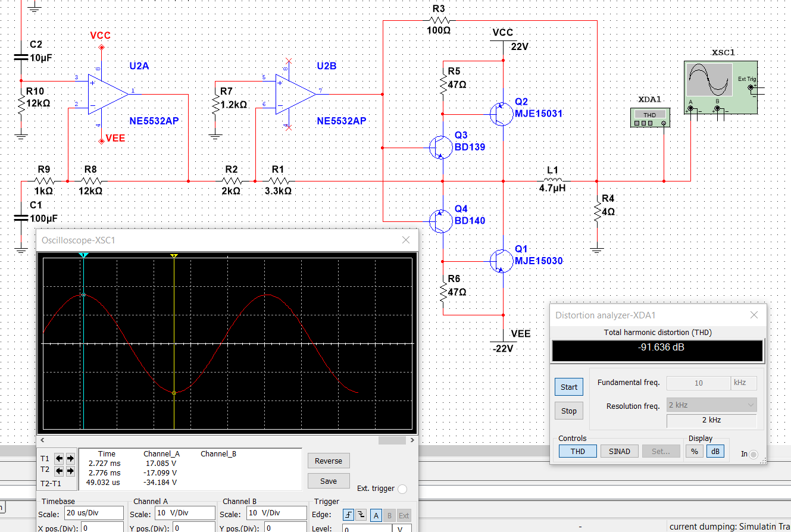This screenshot has height=532, width=791.
Task: Click the Set... button
Action: point(661,451)
